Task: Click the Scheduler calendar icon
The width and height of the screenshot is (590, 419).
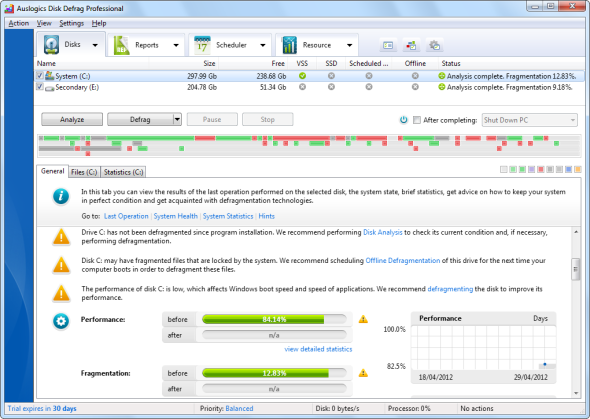Action: [202, 45]
